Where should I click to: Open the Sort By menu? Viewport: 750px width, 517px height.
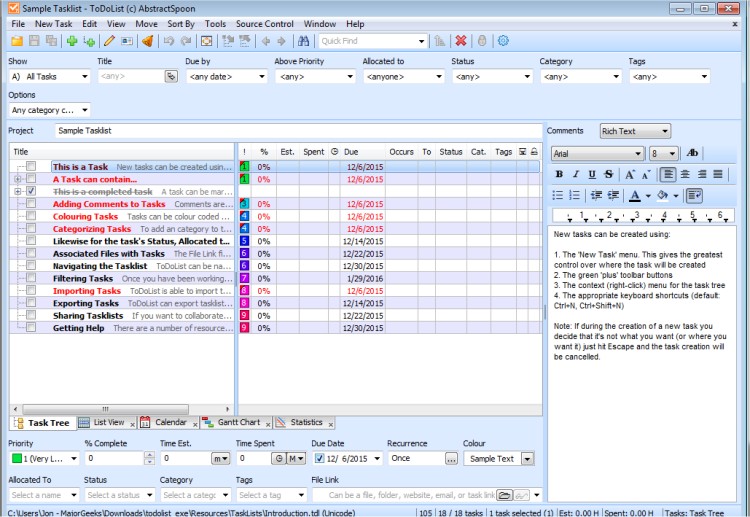(181, 23)
